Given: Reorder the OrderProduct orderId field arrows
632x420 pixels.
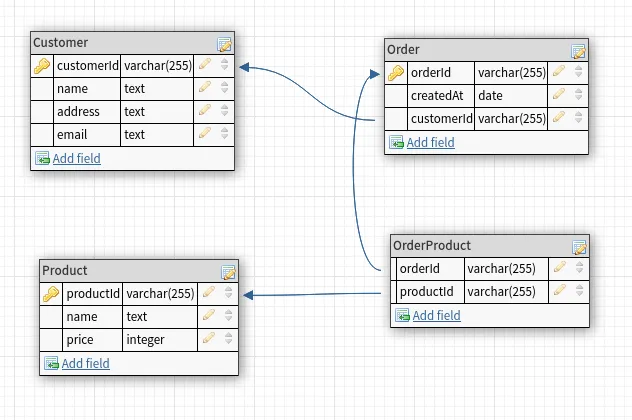Looking at the screenshot, I should (580, 268).
